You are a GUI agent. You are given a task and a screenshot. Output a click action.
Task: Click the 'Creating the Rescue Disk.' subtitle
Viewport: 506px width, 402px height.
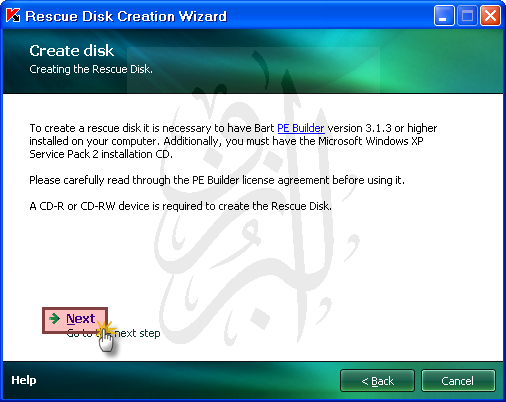pos(91,69)
